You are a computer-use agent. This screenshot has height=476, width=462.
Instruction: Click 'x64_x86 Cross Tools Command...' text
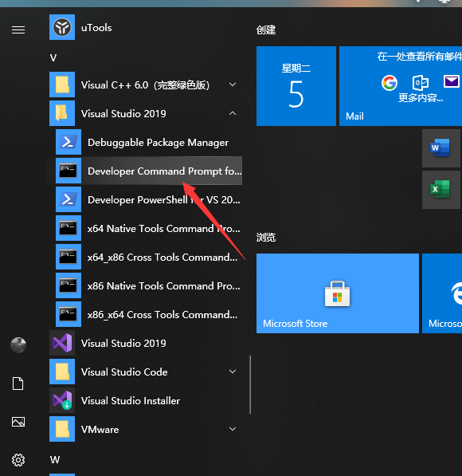click(162, 257)
